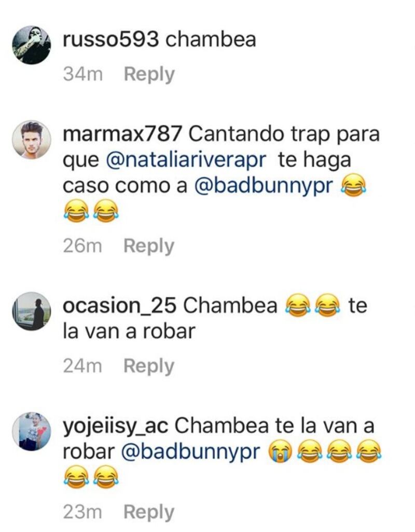
Task: Click the 26m timestamp
Action: coord(82,245)
